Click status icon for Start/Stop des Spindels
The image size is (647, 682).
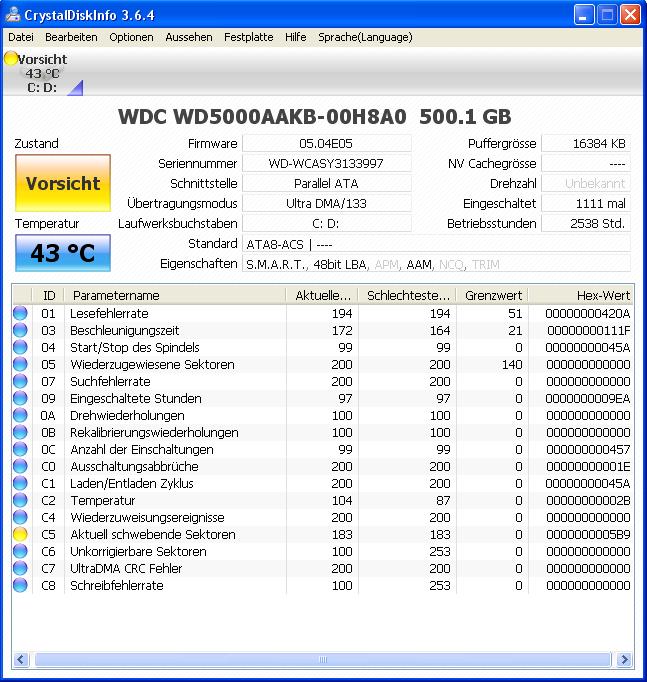pos(20,347)
